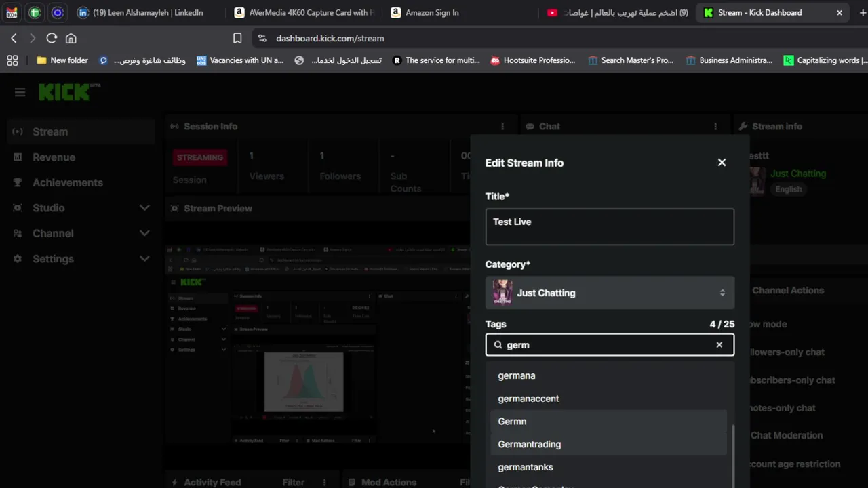Click the Filter button in Activity Feed

[294, 482]
